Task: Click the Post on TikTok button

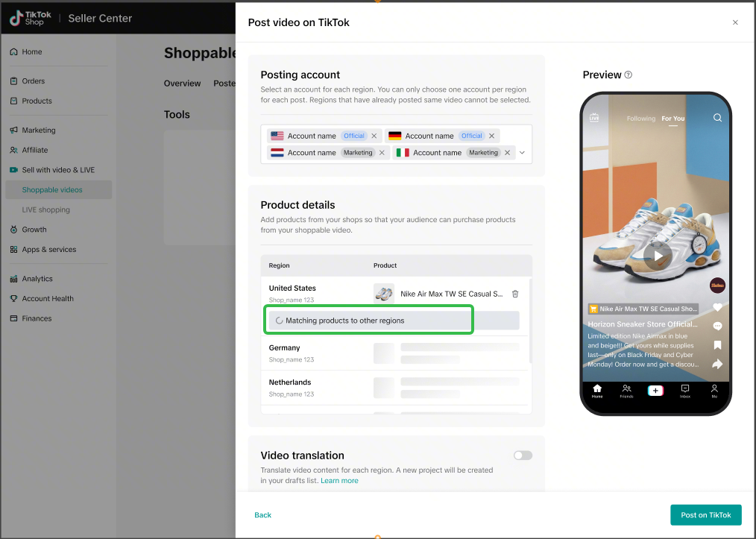Action: point(705,515)
